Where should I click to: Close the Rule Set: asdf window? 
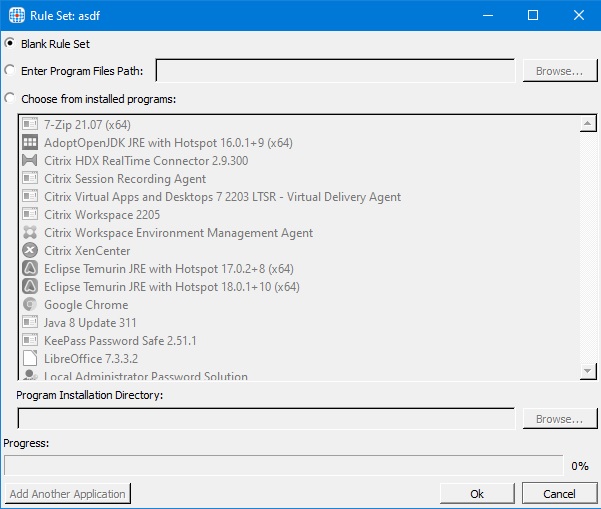click(x=578, y=15)
